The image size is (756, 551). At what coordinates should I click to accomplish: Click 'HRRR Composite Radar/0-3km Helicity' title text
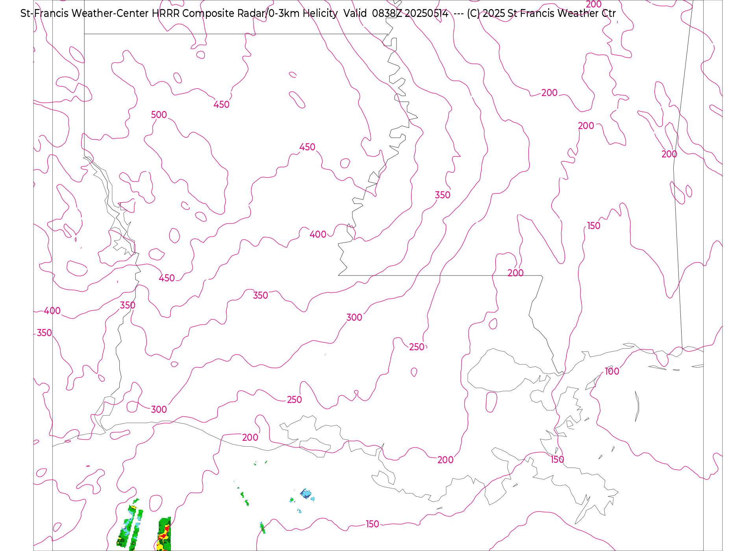(245, 13)
